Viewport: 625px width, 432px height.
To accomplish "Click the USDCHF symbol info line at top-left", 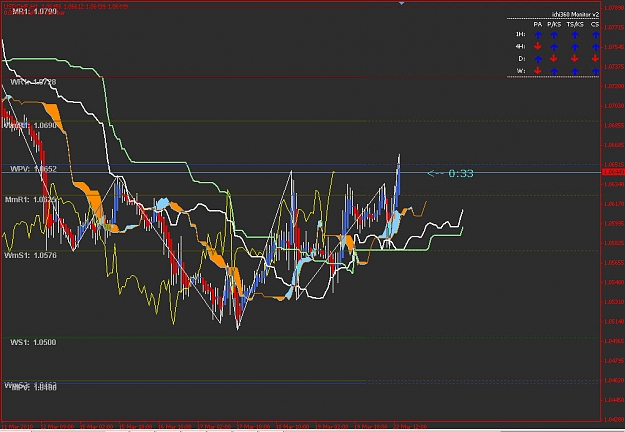I will 66,7.
